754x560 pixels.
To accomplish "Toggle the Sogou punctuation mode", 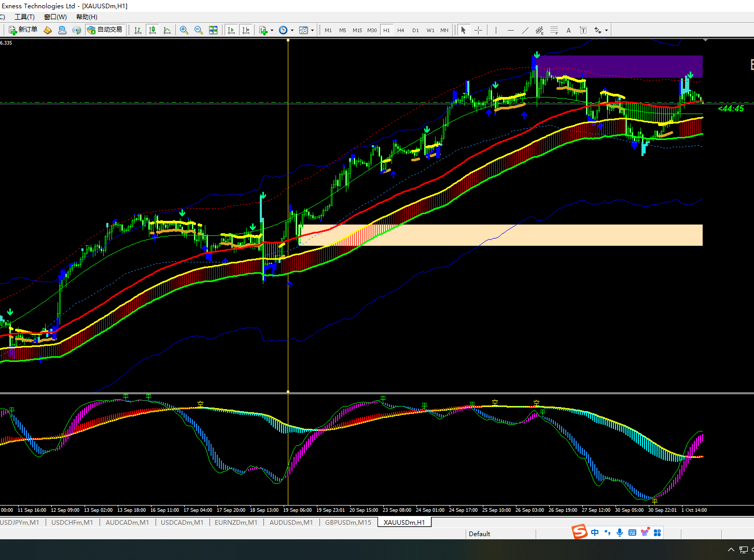I will click(x=607, y=533).
